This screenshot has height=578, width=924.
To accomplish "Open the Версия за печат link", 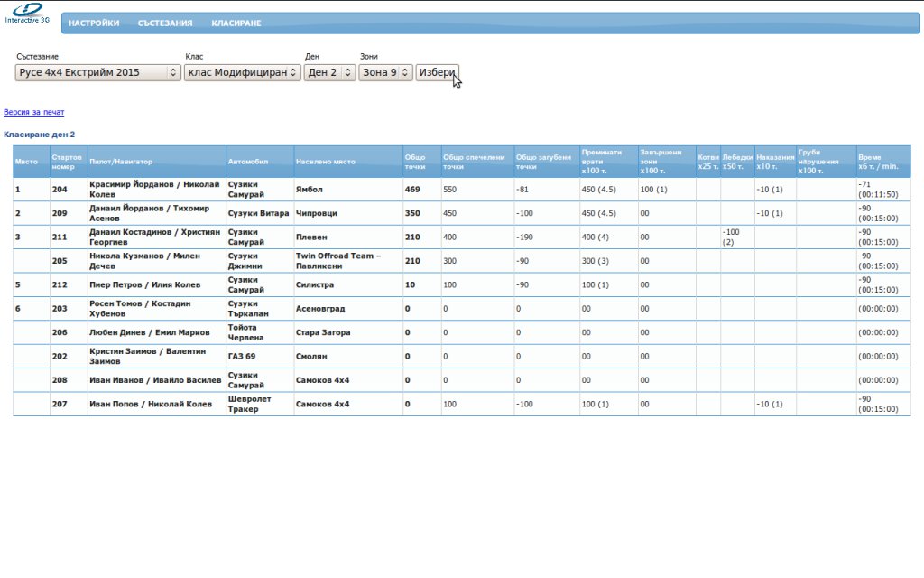I will [34, 113].
